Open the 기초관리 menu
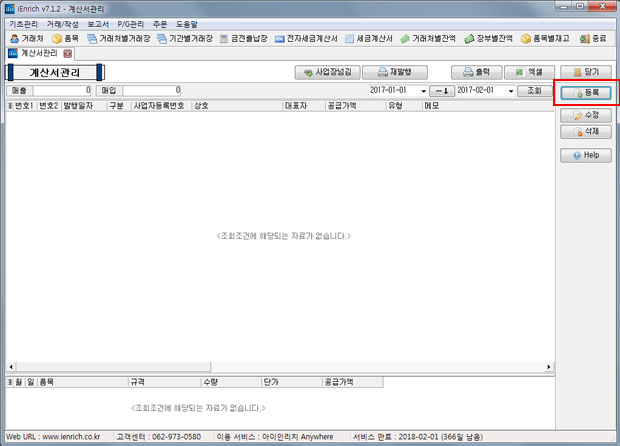Image resolution: width=620 pixels, height=446 pixels. click(x=21, y=22)
